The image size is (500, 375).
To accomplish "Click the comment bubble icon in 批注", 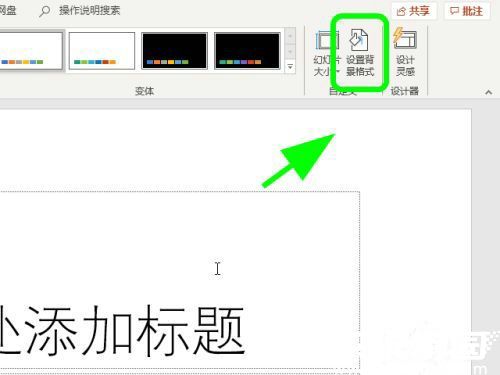I will pos(454,11).
